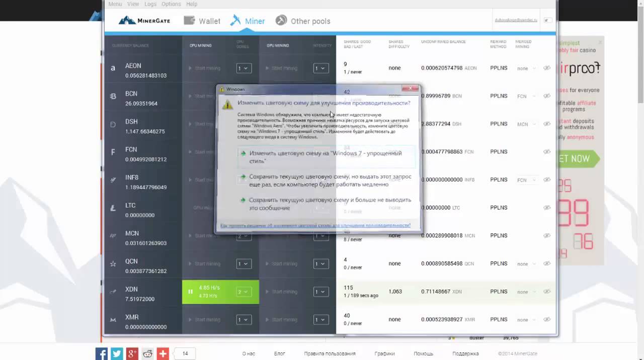Screen dimensions: 644x360
Task: Open the Графики footer link
Action: point(384,353)
